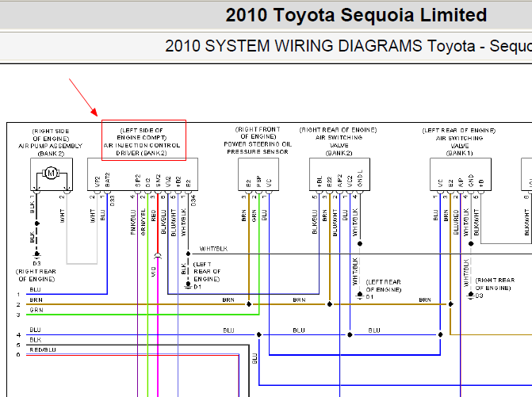
Task: Click the GNDL pin label
Action: point(360,178)
